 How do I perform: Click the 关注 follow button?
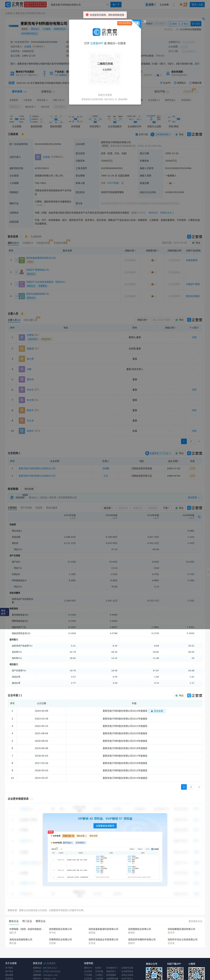coord(196,24)
